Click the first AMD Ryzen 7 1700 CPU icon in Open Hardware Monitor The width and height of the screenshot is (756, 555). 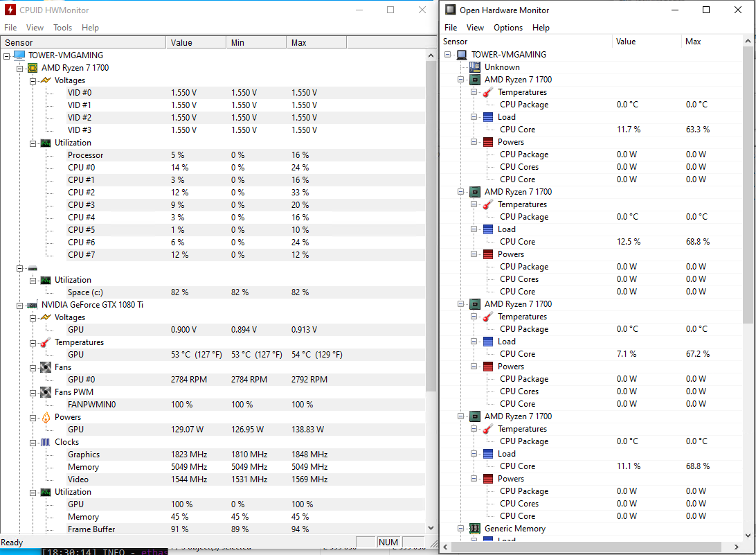pyautogui.click(x=475, y=80)
